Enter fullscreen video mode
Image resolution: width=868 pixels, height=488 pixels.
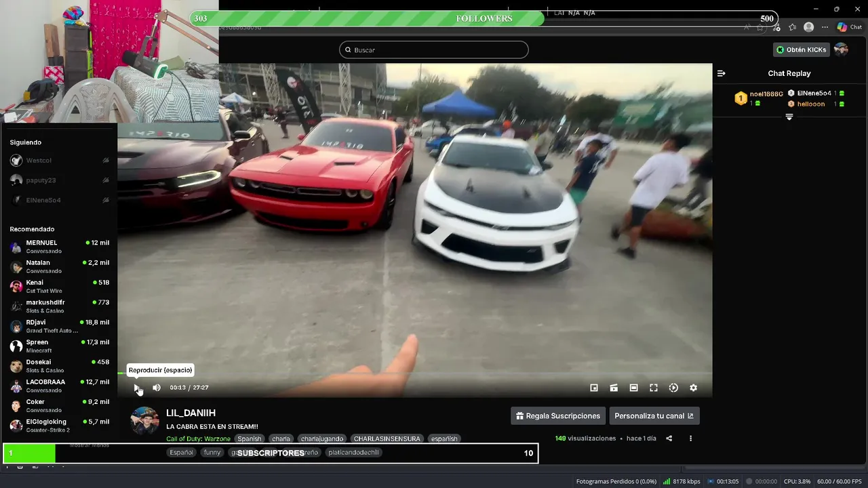tap(654, 388)
